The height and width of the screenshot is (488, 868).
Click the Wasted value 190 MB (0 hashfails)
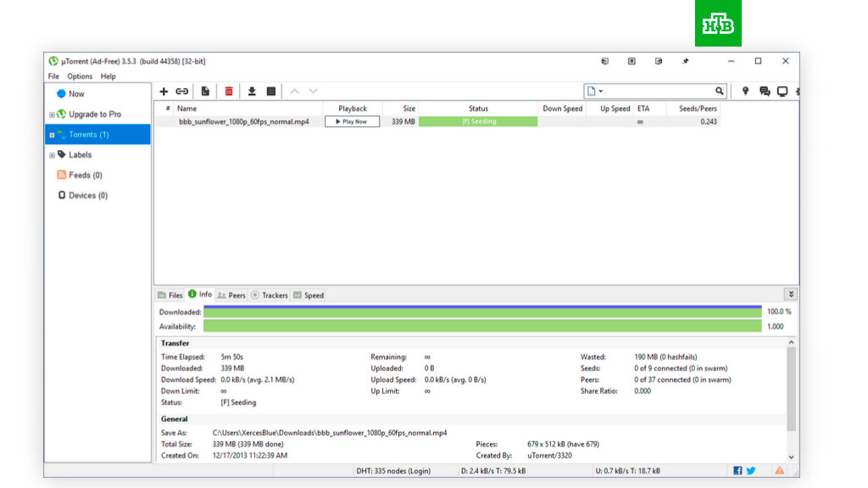(x=665, y=357)
